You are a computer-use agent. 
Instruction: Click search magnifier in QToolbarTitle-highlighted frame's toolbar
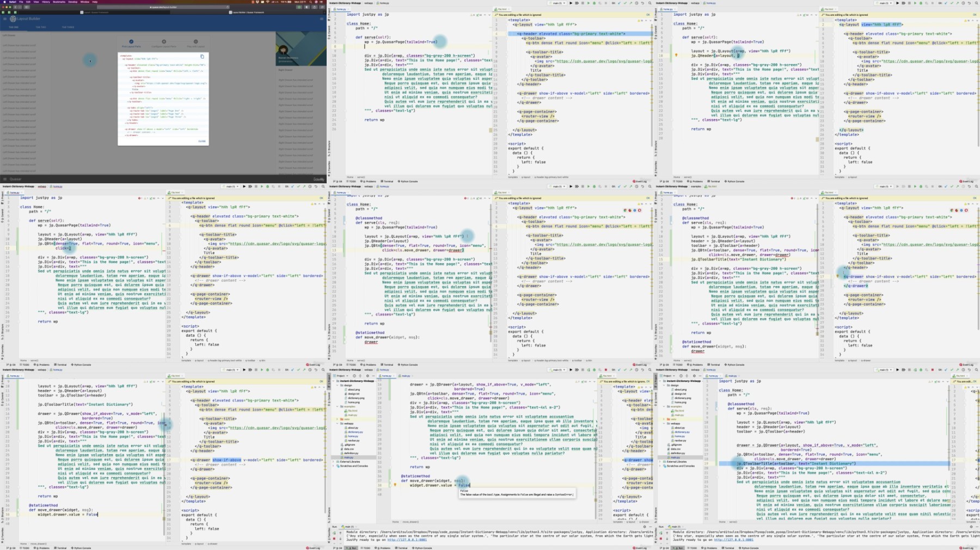pyautogui.click(x=976, y=370)
